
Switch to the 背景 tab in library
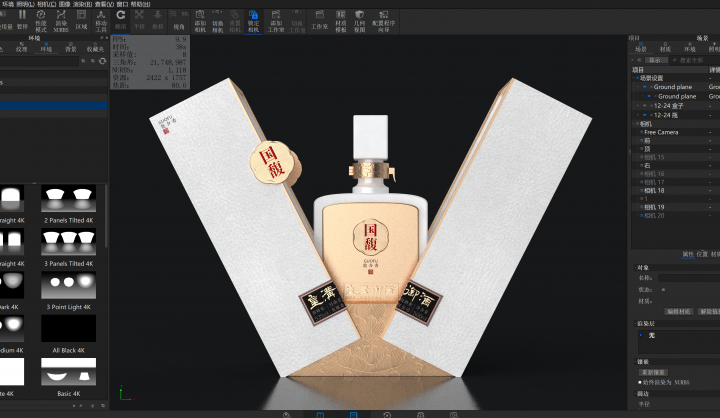point(70,48)
